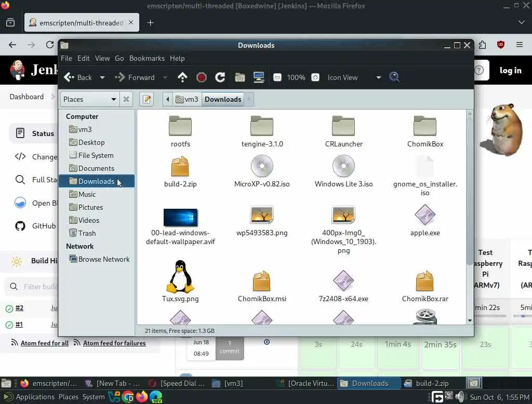Open the File menu in Downloads window
This screenshot has height=404, width=532.
point(66,58)
